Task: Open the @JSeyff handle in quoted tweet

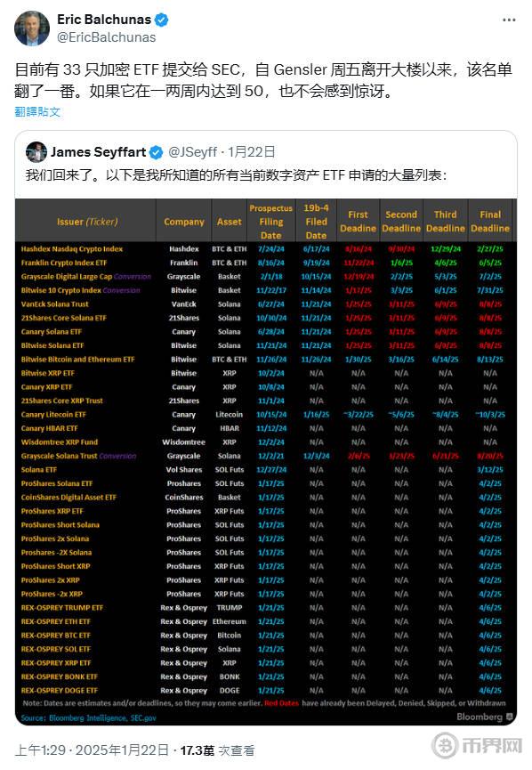Action: (192, 152)
